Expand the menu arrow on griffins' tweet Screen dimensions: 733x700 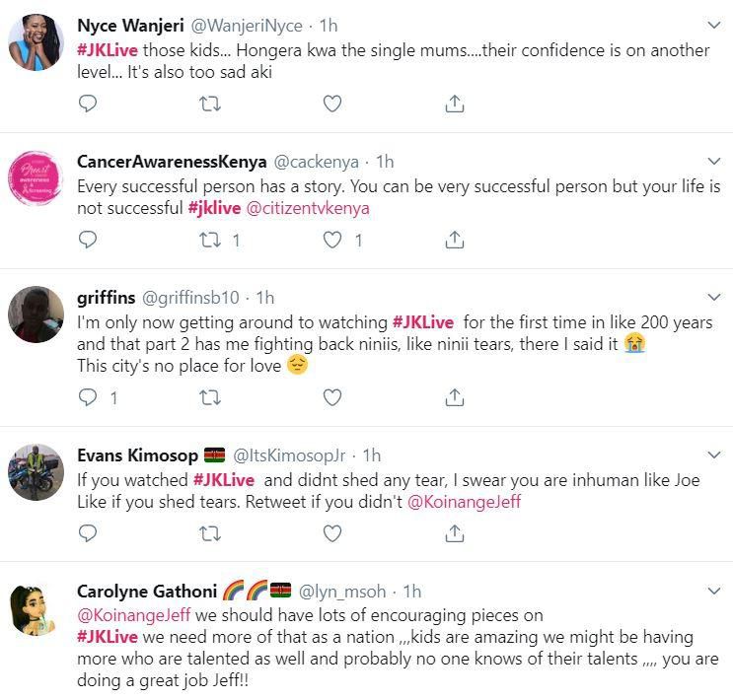[712, 296]
